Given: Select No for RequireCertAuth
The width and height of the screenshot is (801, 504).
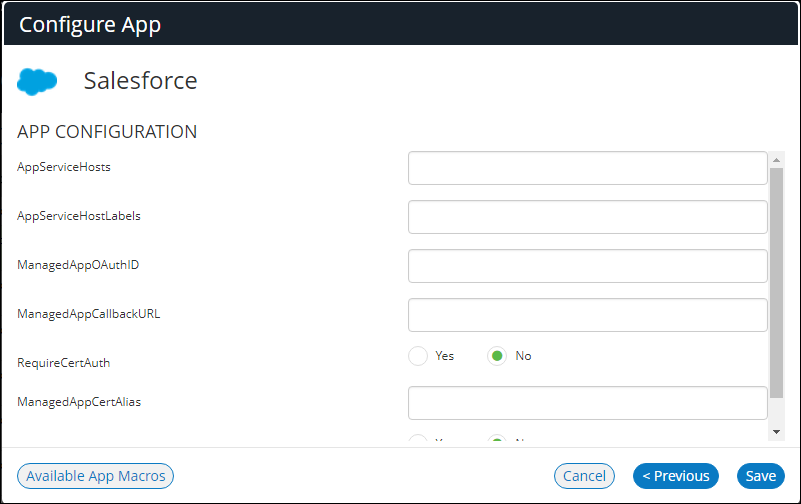Looking at the screenshot, I should click(497, 356).
